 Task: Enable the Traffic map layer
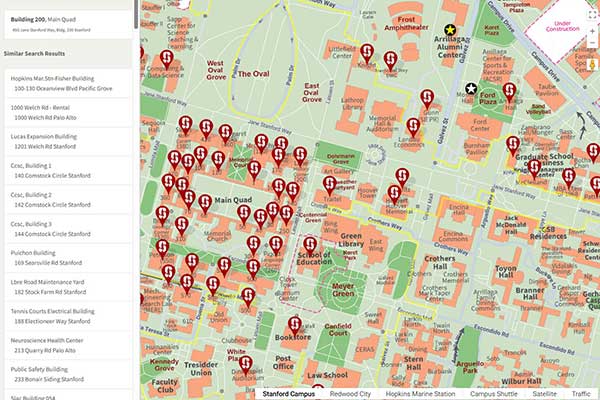[x=581, y=393]
